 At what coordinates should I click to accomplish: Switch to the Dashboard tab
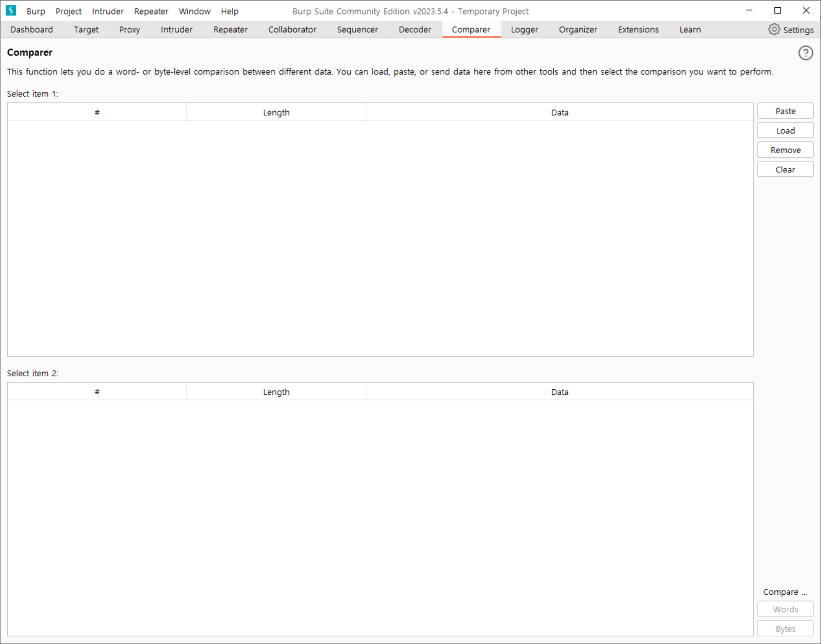32,30
